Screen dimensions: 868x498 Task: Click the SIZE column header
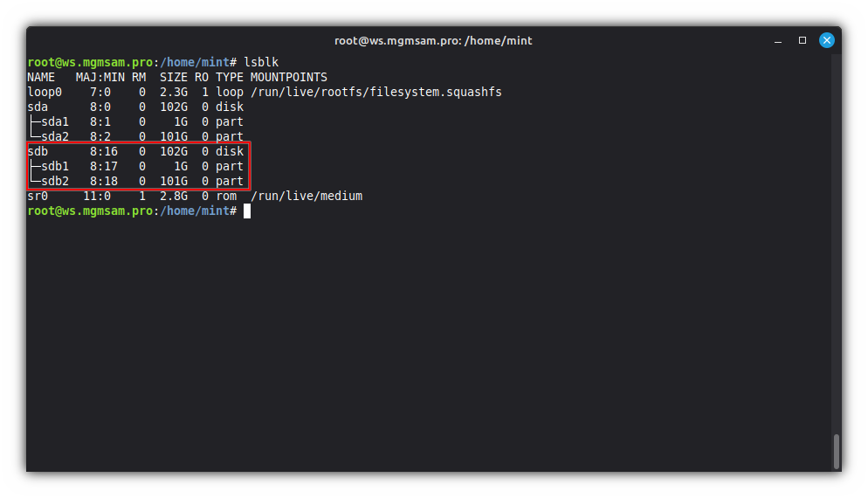(x=173, y=77)
